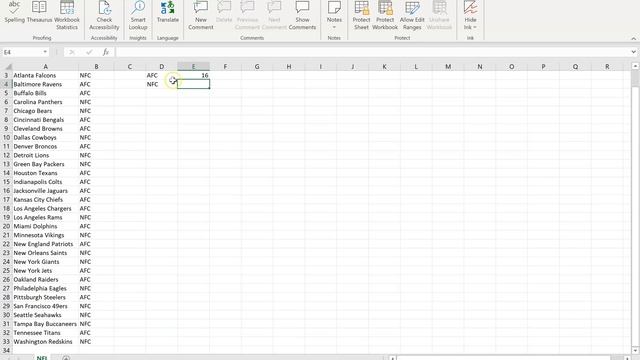The image size is (640, 360).
Task: Open the Thesaurus tool
Action: click(x=39, y=12)
